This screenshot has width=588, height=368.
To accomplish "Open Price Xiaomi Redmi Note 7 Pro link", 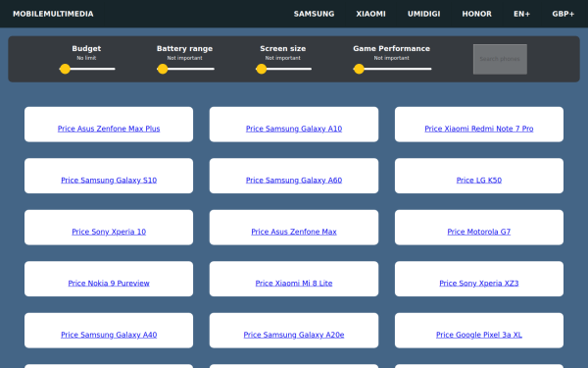I will pyautogui.click(x=479, y=129).
